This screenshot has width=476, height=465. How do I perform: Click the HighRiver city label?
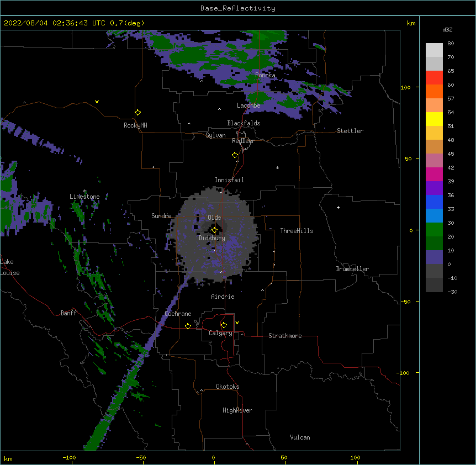point(237,410)
